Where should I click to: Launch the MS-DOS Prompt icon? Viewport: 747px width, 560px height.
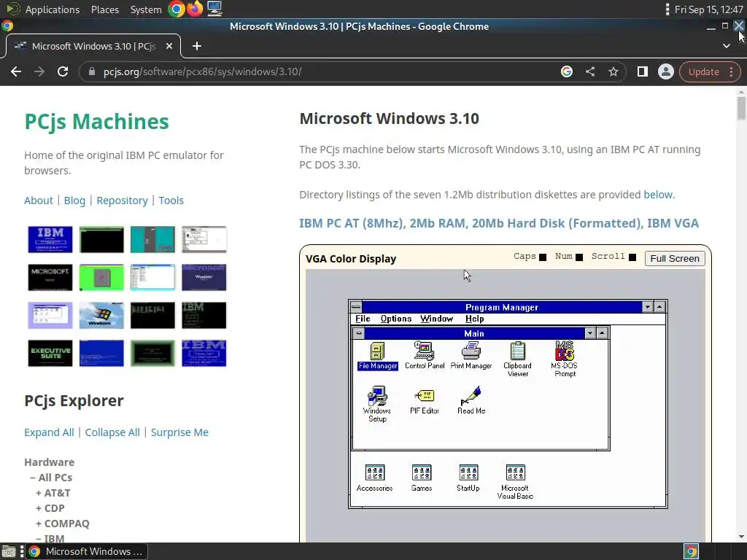(564, 359)
